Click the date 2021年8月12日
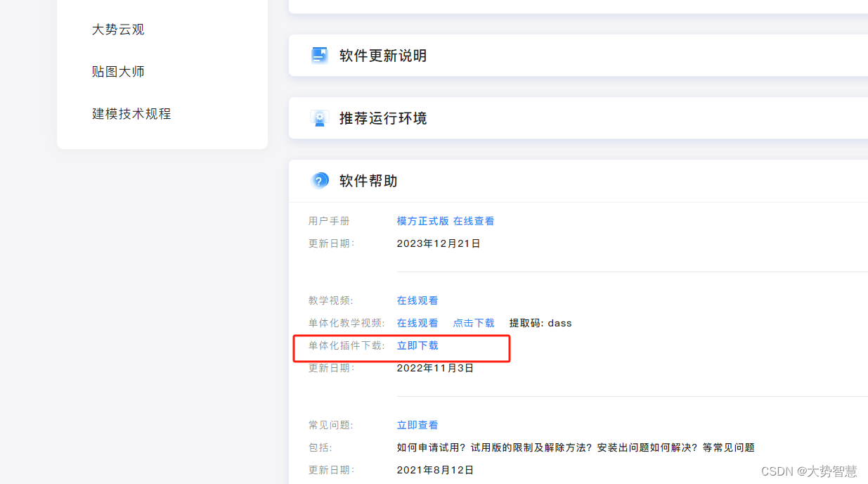Viewport: 868px width, 484px height. [435, 470]
